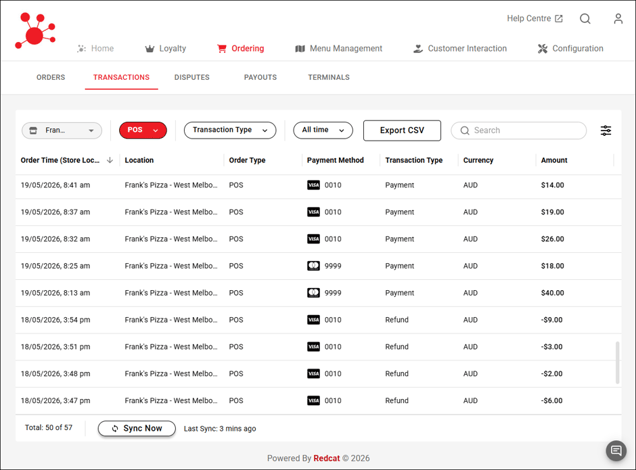Select the 18/05/2026, 3:51 pm transaction
Image resolution: width=636 pixels, height=470 pixels.
[318, 347]
